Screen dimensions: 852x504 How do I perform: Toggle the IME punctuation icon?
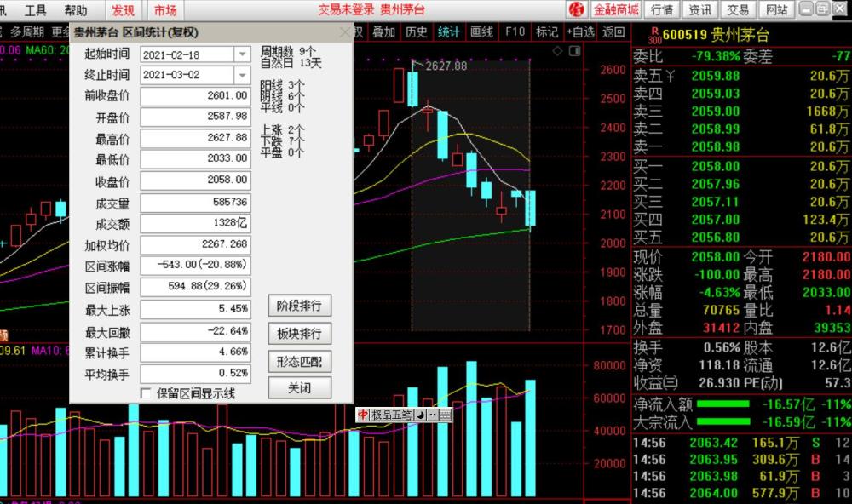click(x=433, y=415)
